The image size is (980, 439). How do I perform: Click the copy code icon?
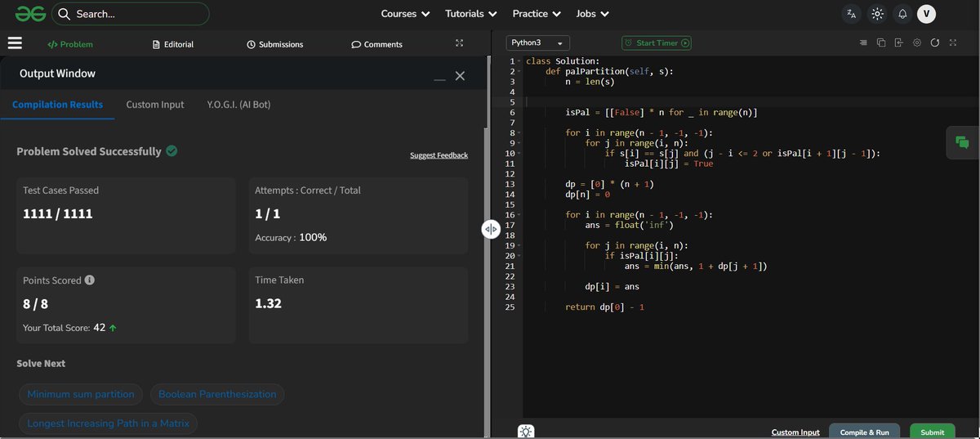881,43
